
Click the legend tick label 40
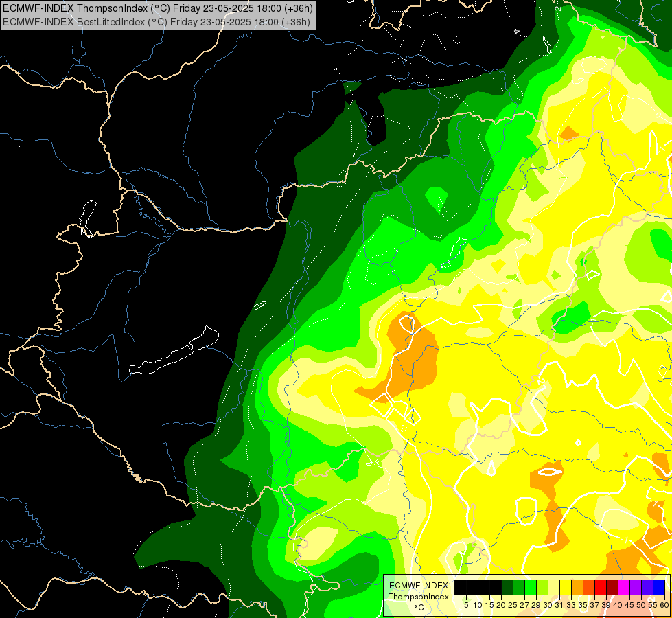618,605
